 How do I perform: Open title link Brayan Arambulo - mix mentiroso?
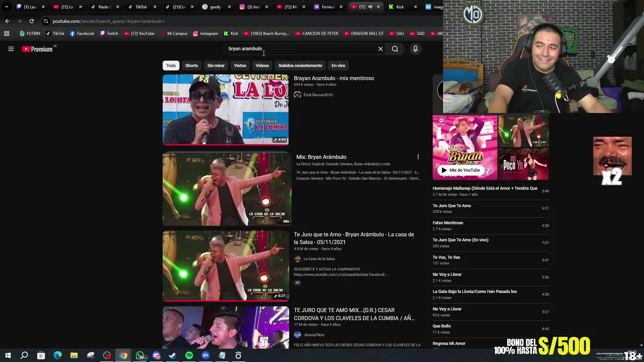(334, 78)
